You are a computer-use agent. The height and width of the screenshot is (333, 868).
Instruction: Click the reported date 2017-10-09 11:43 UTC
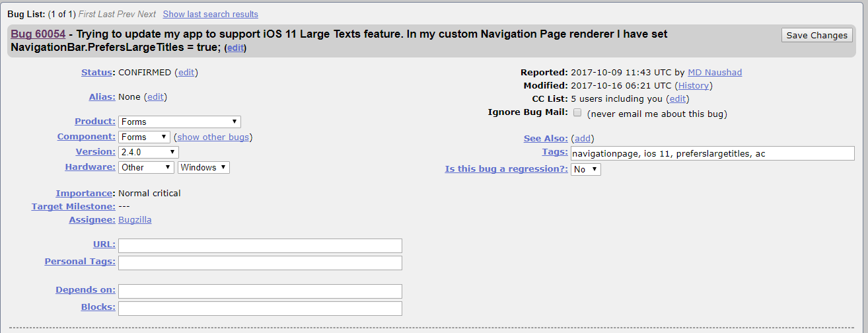[x=621, y=72]
